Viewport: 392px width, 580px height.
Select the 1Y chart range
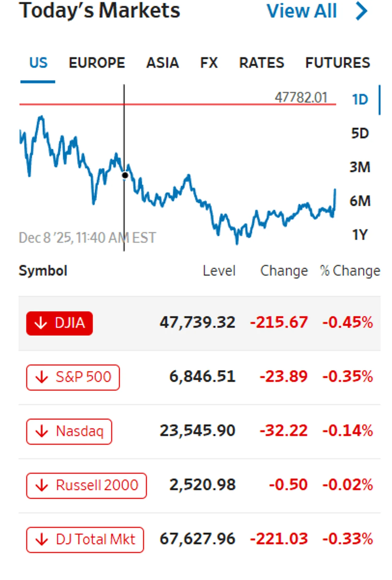pyautogui.click(x=360, y=235)
